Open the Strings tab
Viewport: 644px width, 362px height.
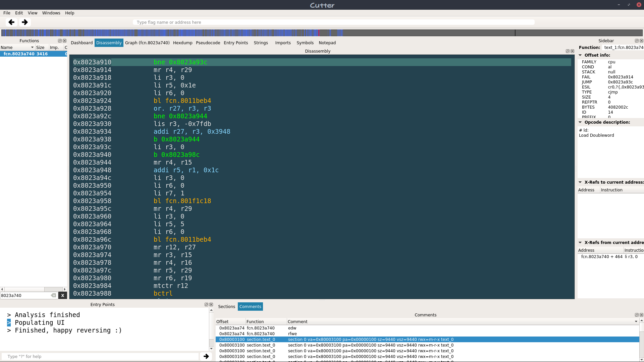pyautogui.click(x=261, y=43)
